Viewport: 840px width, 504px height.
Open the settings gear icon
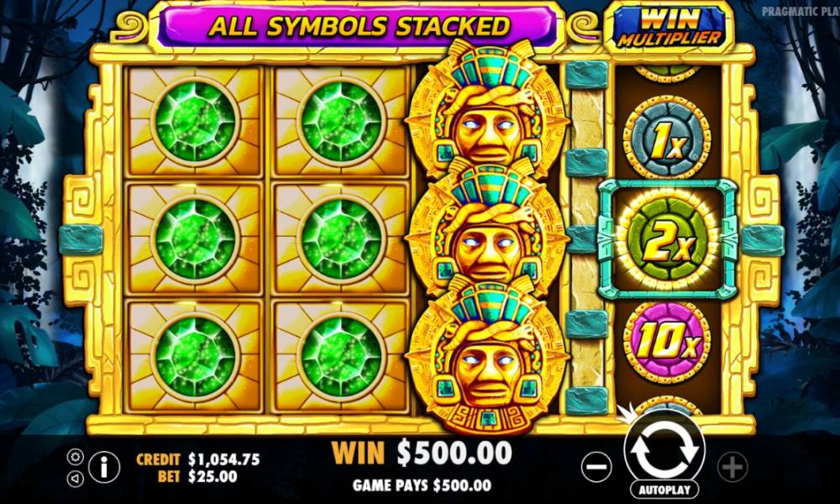75,457
